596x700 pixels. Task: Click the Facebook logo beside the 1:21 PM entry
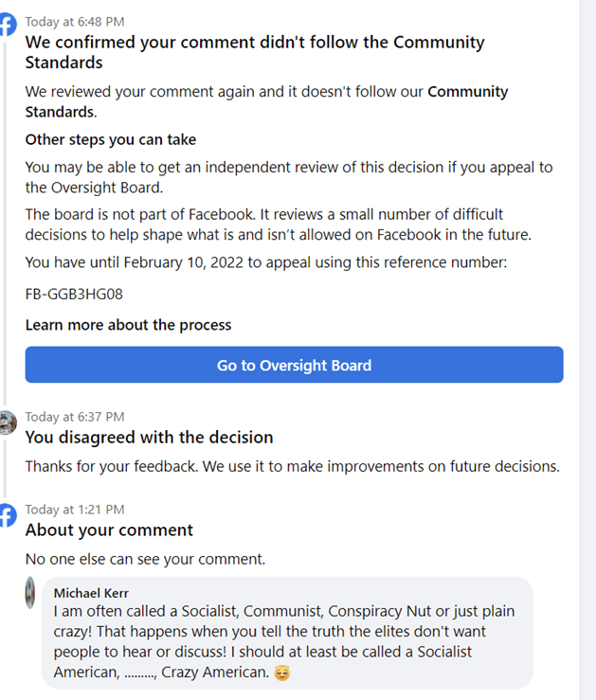click(8, 515)
